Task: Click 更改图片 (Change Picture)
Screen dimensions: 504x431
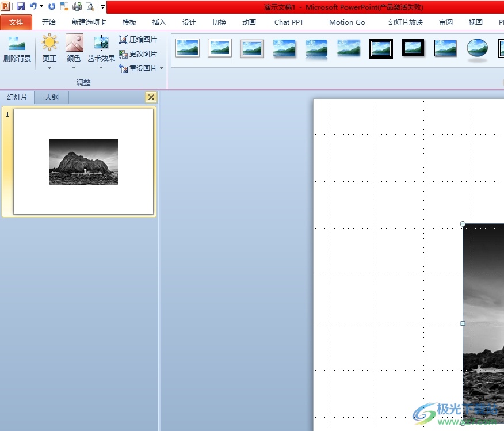Action: coord(138,54)
